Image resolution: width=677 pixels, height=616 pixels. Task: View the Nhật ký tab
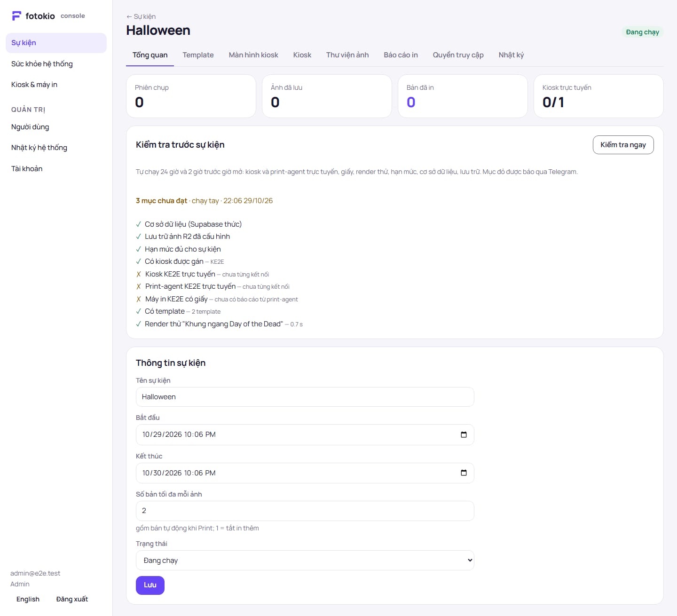(511, 55)
